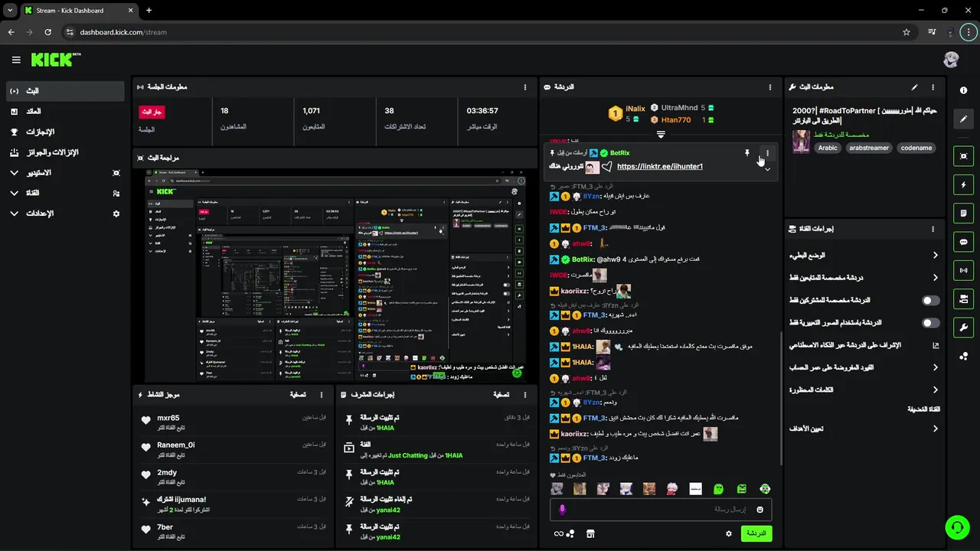Open the session info panel three-dot menu
980x551 pixels.
point(524,87)
